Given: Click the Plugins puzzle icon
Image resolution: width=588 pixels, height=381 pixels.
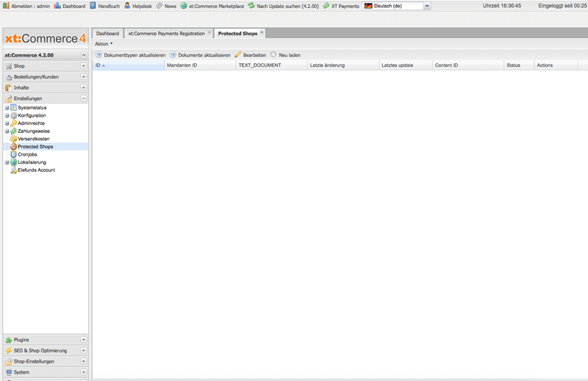Looking at the screenshot, I should click(9, 340).
